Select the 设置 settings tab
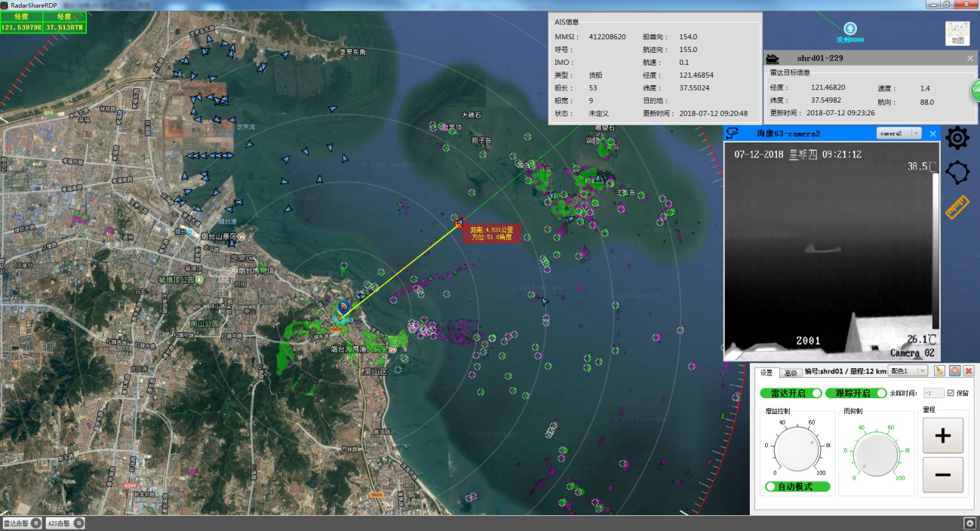The height and width of the screenshot is (531, 980). click(766, 373)
